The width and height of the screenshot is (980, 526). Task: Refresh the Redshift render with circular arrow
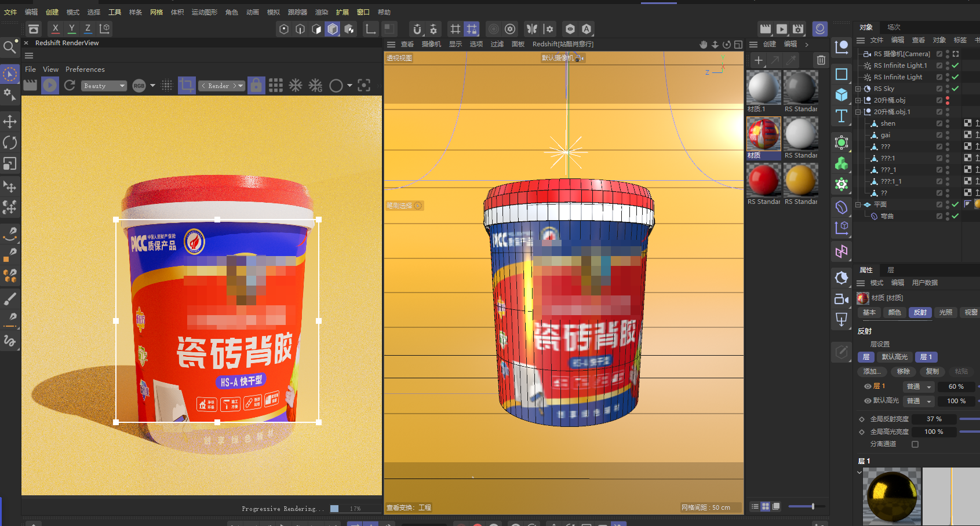[x=70, y=85]
